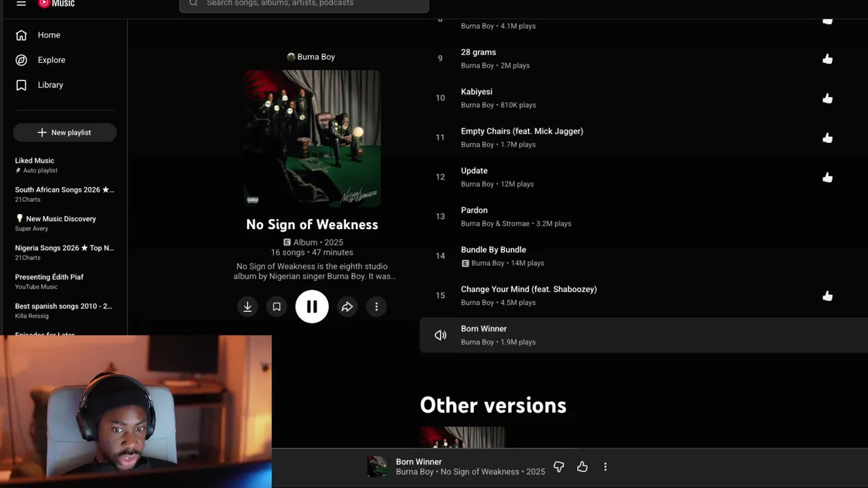The height and width of the screenshot is (488, 868).
Task: Toggle like on Change Your Mind
Action: pos(827,296)
